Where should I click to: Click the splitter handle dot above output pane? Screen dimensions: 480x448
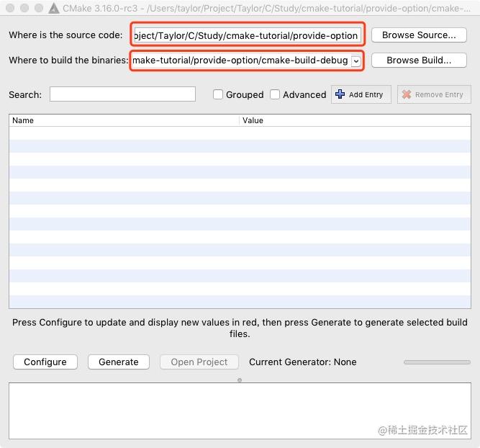point(240,380)
